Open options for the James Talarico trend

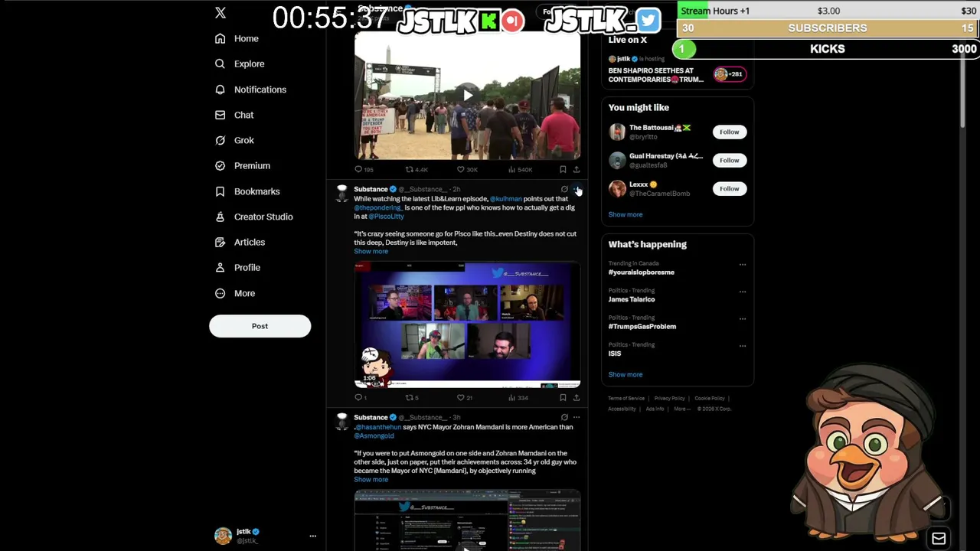(x=742, y=292)
